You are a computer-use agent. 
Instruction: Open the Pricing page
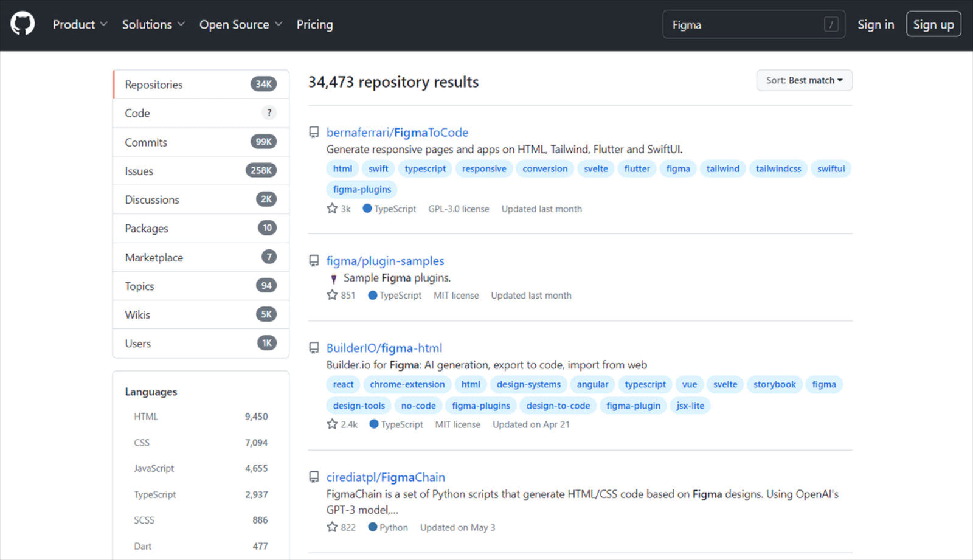pos(314,24)
